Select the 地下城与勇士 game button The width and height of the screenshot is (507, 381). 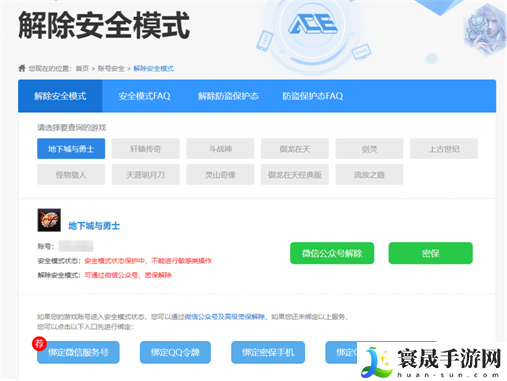click(71, 149)
